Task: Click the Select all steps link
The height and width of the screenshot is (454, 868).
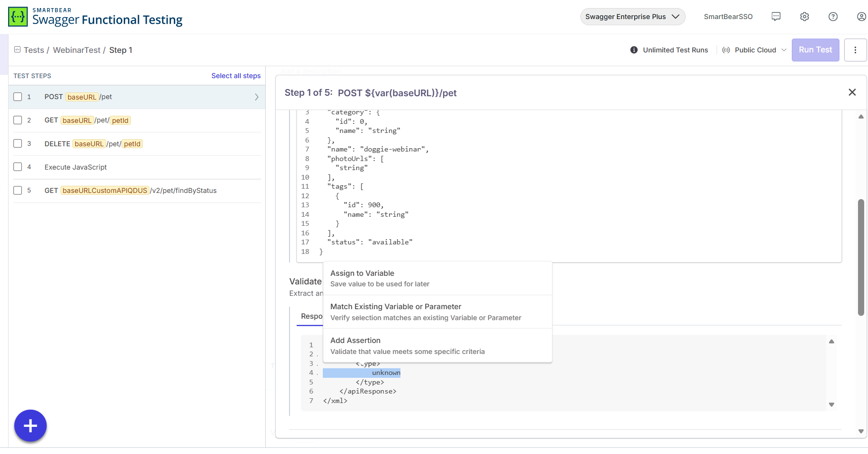Action: coord(236,75)
